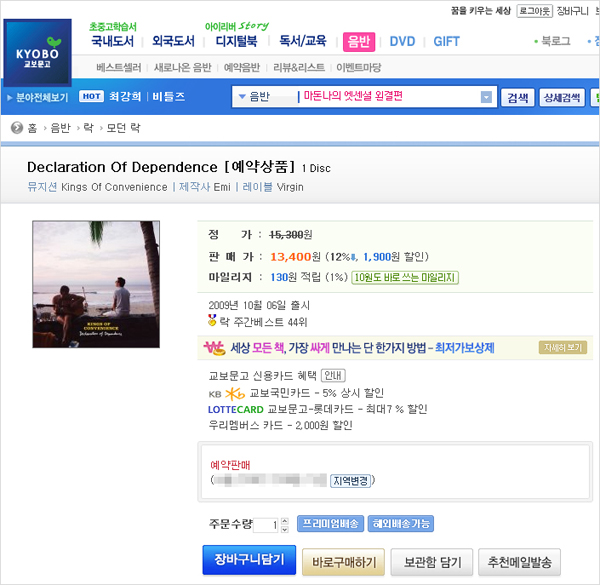Open the GIFT tab
The width and height of the screenshot is (600, 585).
446,41
